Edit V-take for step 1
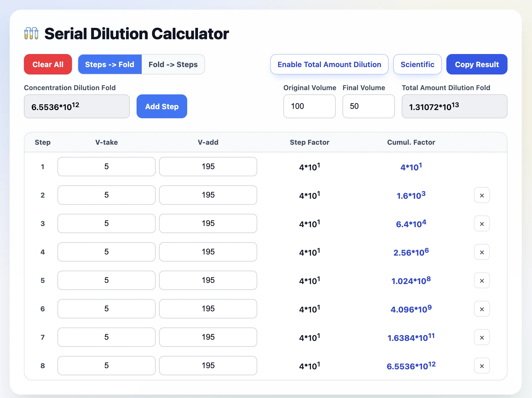The height and width of the screenshot is (398, 532). pyautogui.click(x=106, y=167)
